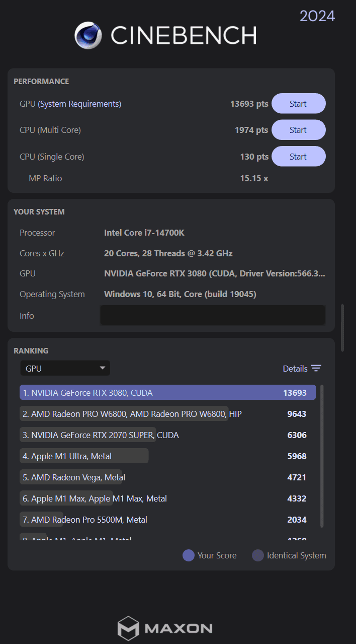Image resolution: width=356 pixels, height=644 pixels.
Task: Start the GPU benchmark test
Action: (x=298, y=104)
